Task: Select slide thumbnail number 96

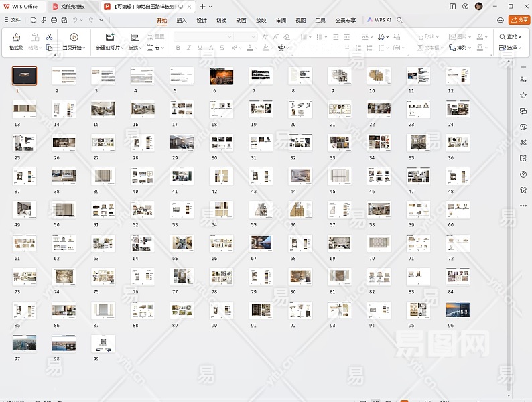Action: 458,310
